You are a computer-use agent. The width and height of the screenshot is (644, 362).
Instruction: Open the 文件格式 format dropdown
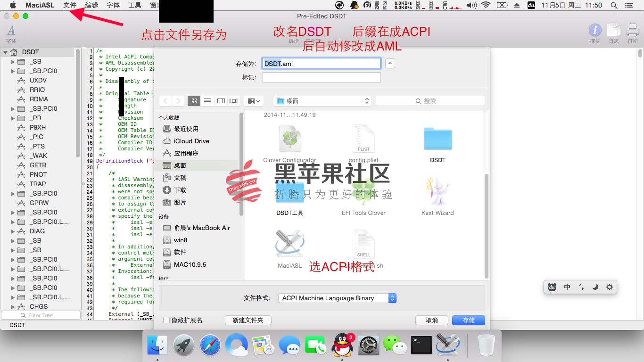pyautogui.click(x=337, y=298)
